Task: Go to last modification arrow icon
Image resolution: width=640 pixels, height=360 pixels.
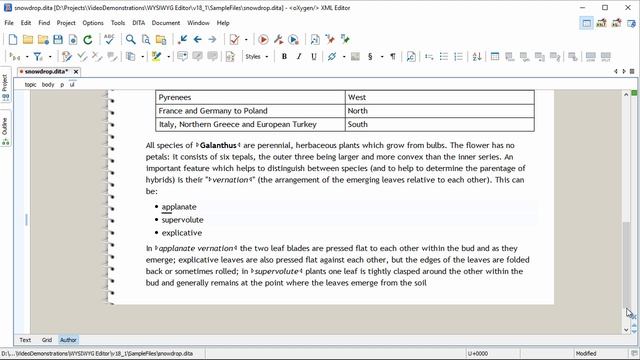Action: tap(182, 40)
